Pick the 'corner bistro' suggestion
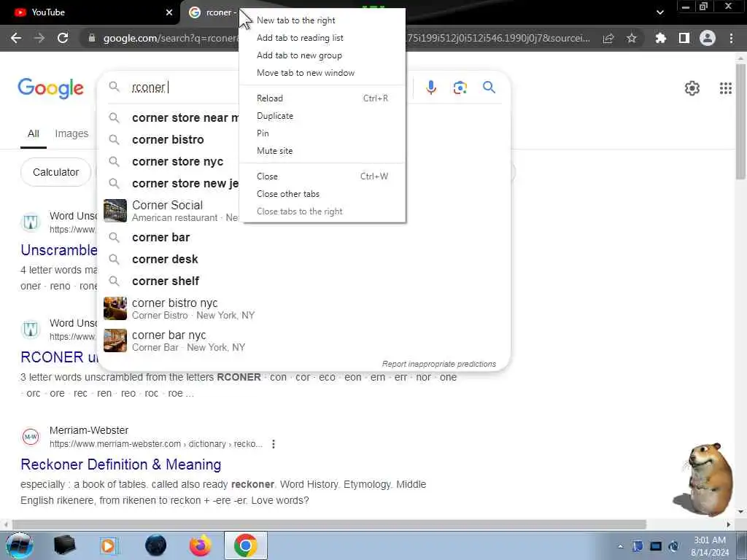The image size is (747, 560). click(168, 139)
